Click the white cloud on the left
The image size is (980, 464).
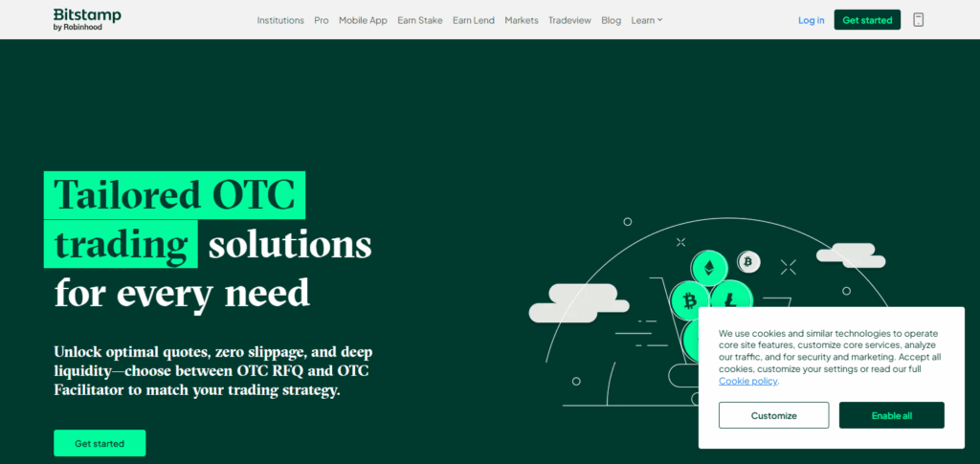577,302
